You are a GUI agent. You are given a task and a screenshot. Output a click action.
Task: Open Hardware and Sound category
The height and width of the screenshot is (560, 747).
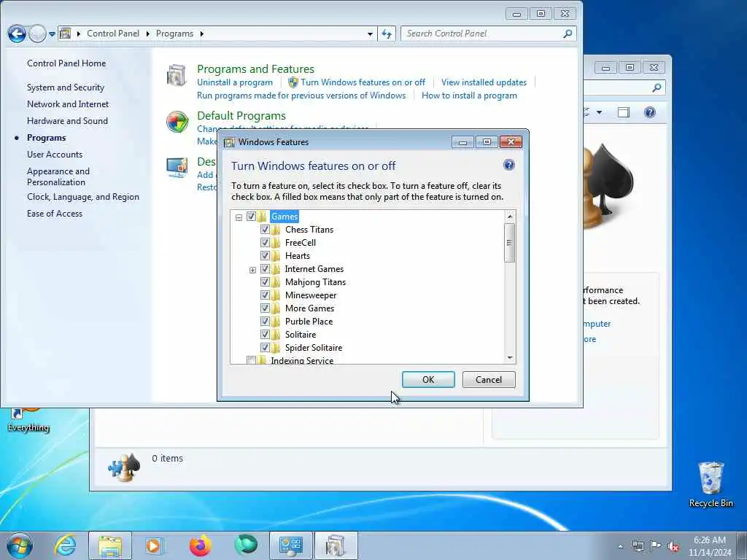(67, 121)
